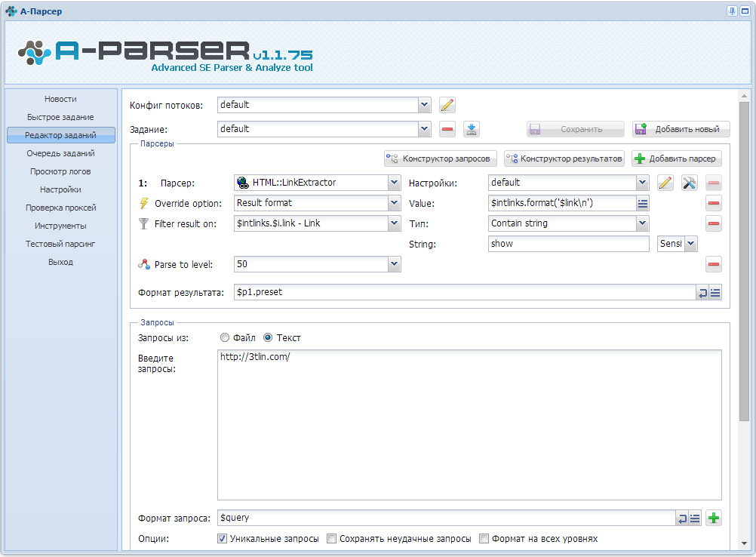Screen dimensions: 756x557
Task: Click the import task download icon
Action: click(471, 129)
